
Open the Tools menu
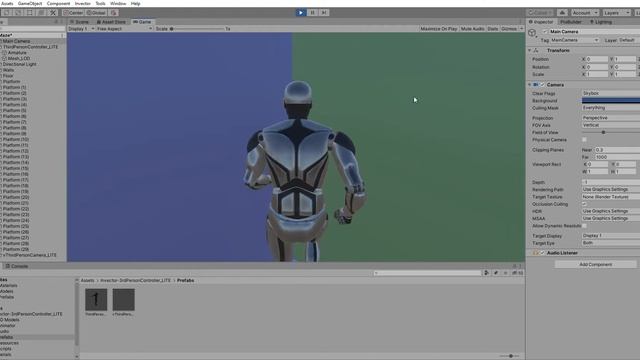point(100,3)
